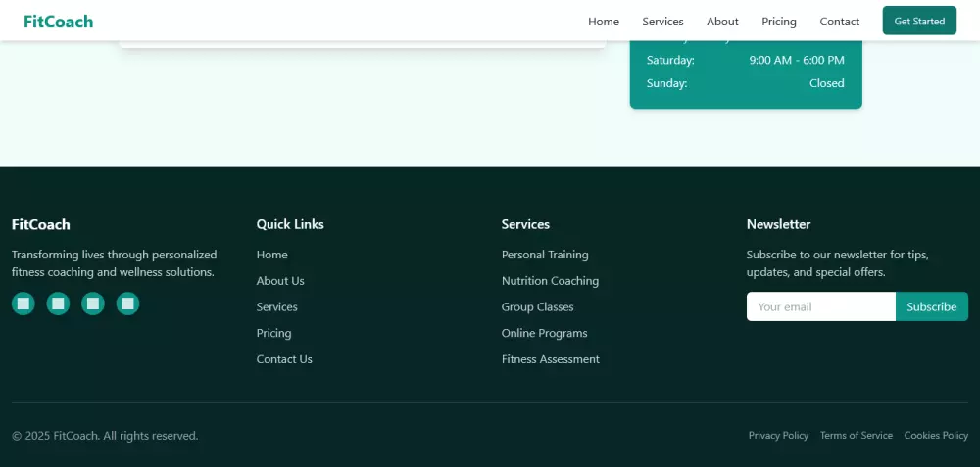
Task: Click the fourth social media icon in footer
Action: (128, 304)
